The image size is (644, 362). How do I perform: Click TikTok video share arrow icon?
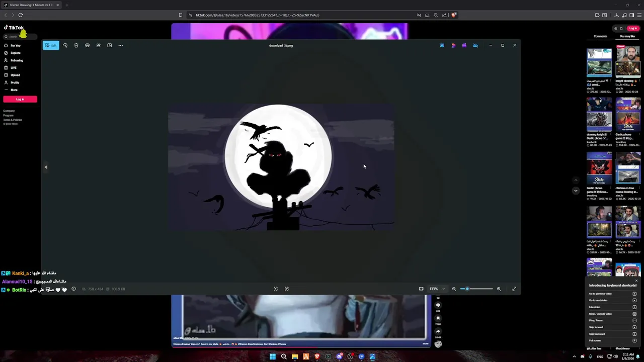[438, 331]
